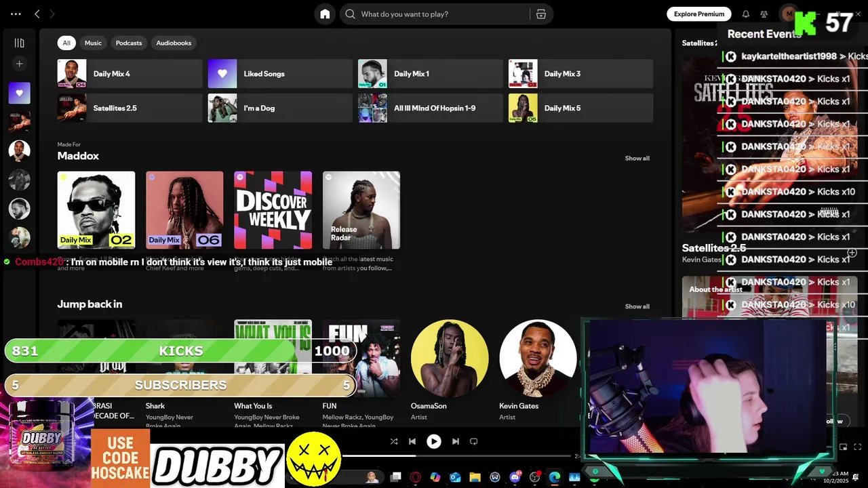Click the Shark title text
The image size is (868, 488).
click(x=155, y=406)
